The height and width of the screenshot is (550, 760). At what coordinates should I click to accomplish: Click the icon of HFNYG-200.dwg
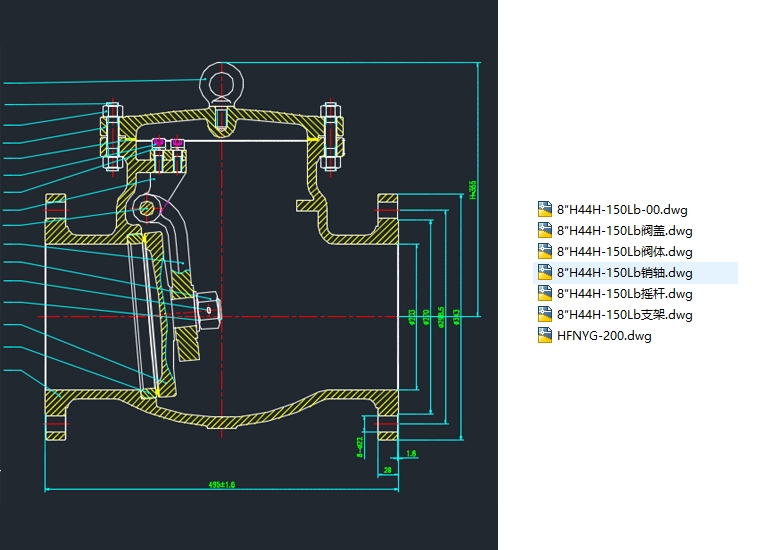click(x=545, y=336)
